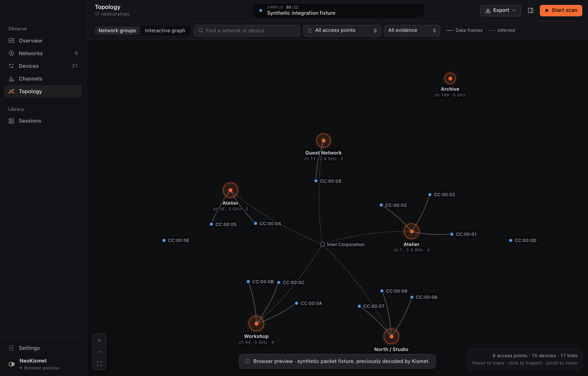The width and height of the screenshot is (588, 376).
Task: Click the CC:00:02 device node
Action: (x=430, y=195)
